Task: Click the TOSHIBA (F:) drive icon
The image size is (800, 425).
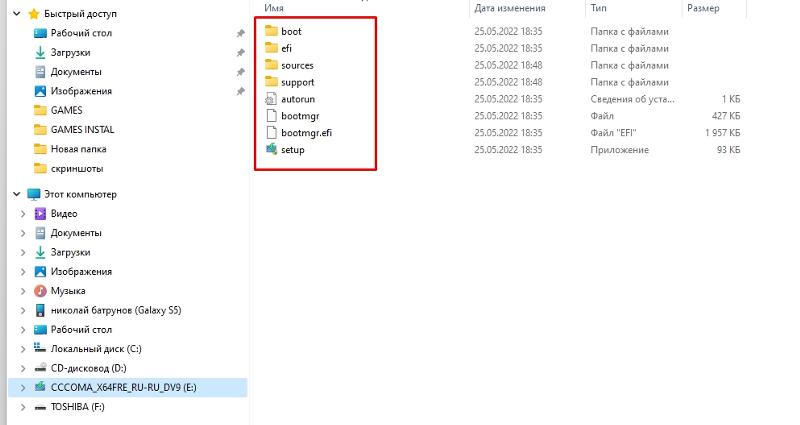Action: point(40,407)
